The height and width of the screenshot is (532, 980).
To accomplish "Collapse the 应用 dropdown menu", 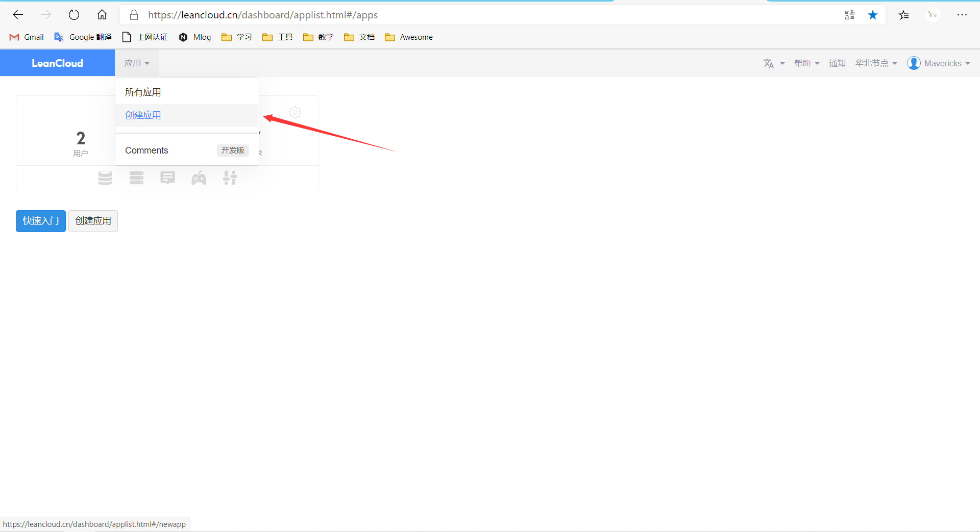I will pos(137,63).
